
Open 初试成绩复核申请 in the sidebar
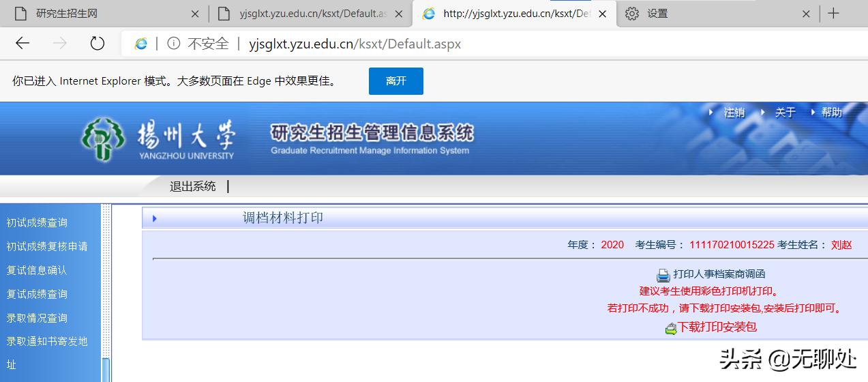tap(47, 246)
